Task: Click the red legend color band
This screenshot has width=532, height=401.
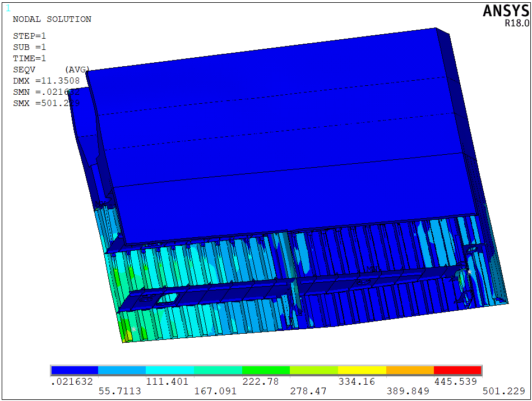Action: pyautogui.click(x=457, y=370)
